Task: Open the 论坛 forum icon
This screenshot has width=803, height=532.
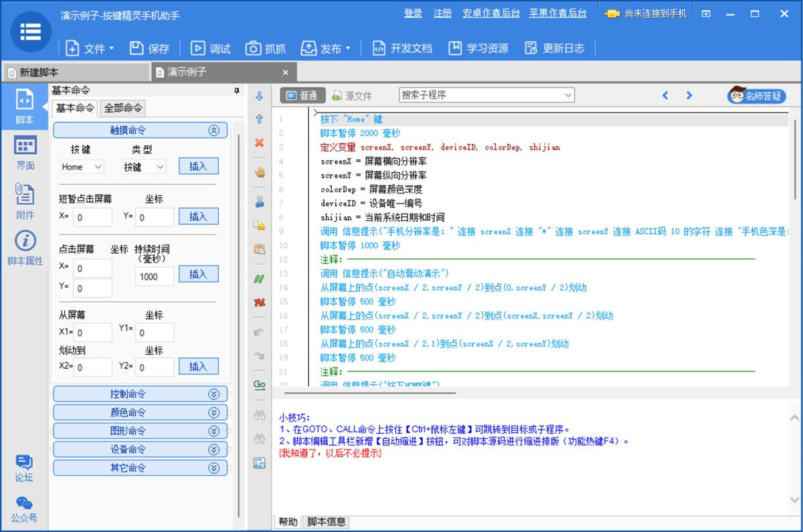Action: coord(24,468)
